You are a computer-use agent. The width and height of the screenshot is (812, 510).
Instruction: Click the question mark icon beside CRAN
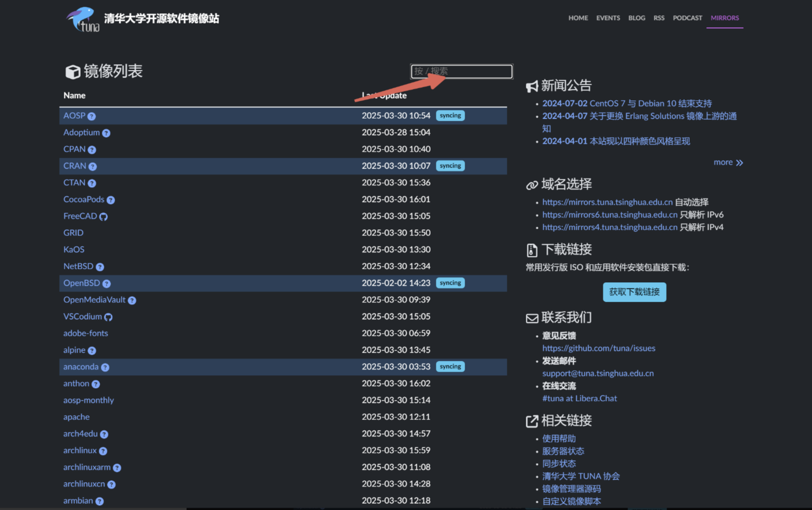tap(93, 167)
